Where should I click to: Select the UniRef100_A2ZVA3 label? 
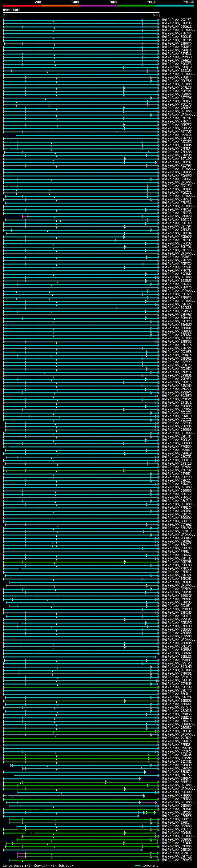tap(177, 423)
